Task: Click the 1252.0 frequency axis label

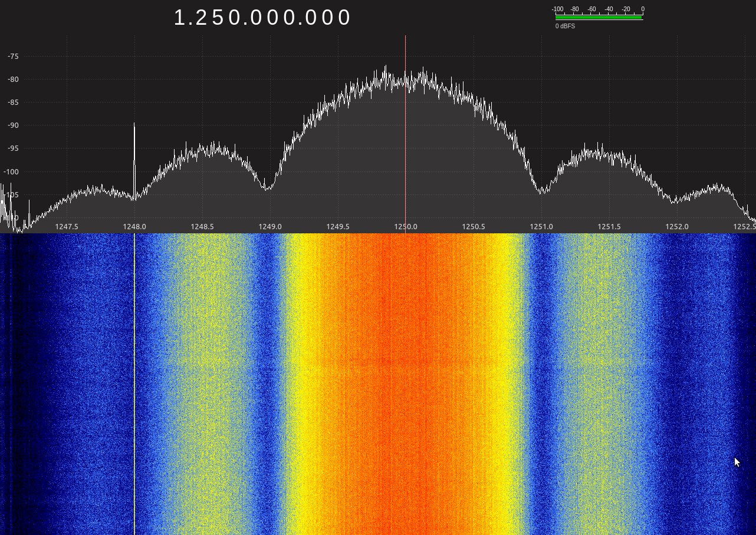Action: click(676, 226)
